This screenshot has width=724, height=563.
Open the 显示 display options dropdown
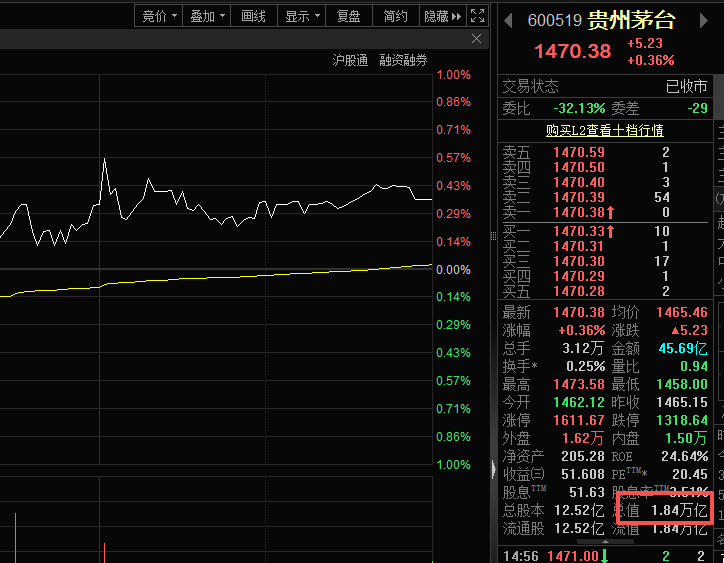(x=302, y=16)
